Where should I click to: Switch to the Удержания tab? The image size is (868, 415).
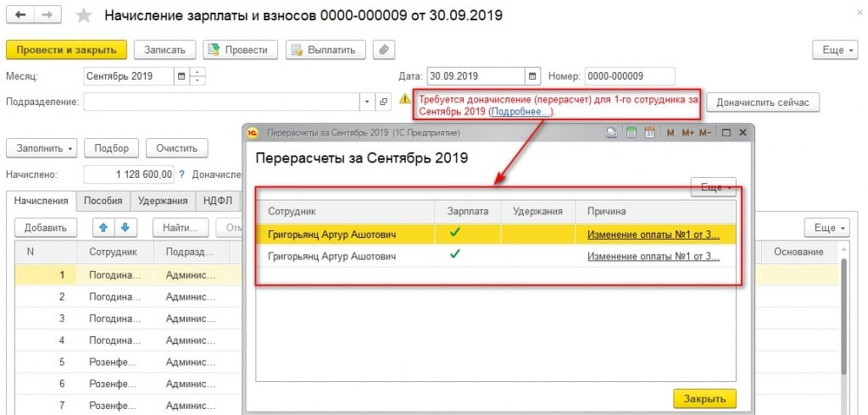tap(162, 201)
